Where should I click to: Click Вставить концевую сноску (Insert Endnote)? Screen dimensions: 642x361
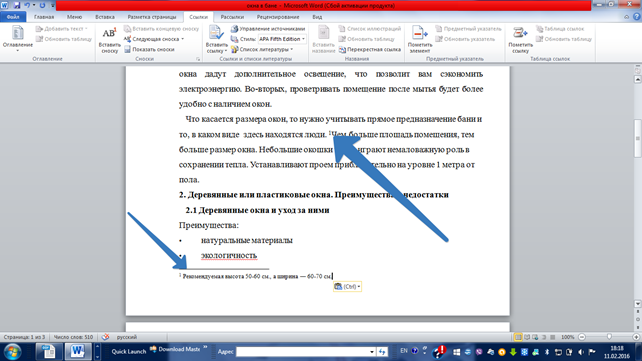coord(161,29)
